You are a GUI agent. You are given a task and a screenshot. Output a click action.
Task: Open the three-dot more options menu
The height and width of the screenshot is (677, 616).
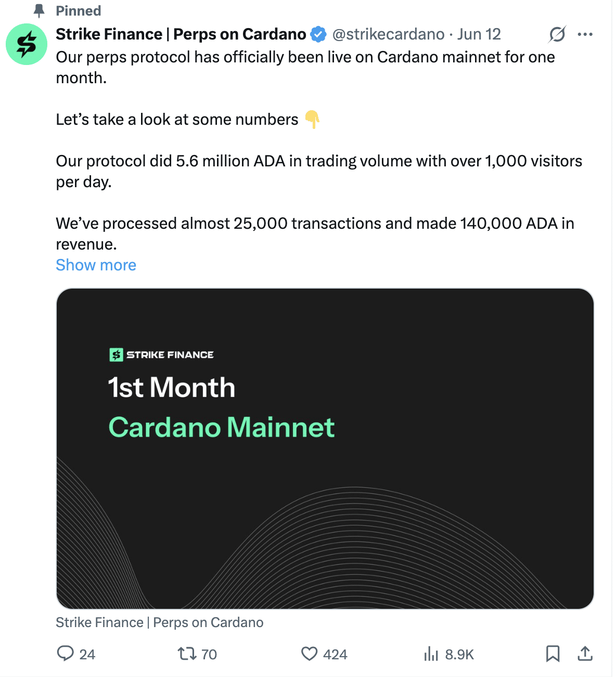585,34
